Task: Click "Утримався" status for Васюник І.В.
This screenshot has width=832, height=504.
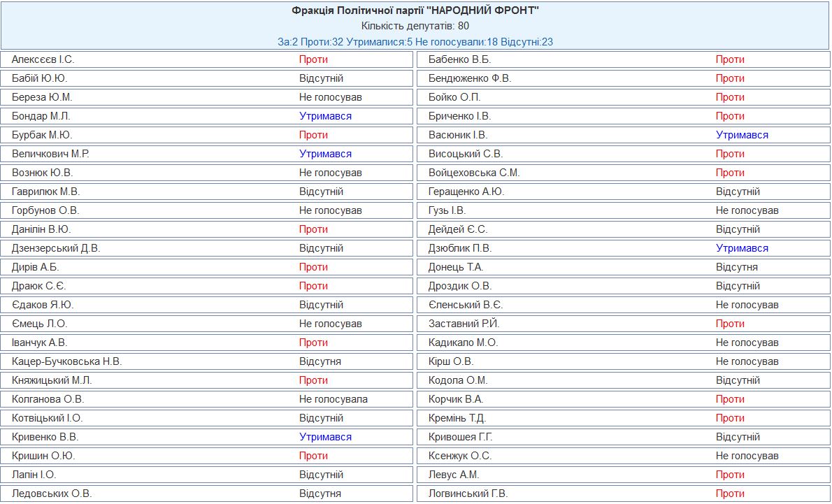Action: point(742,135)
